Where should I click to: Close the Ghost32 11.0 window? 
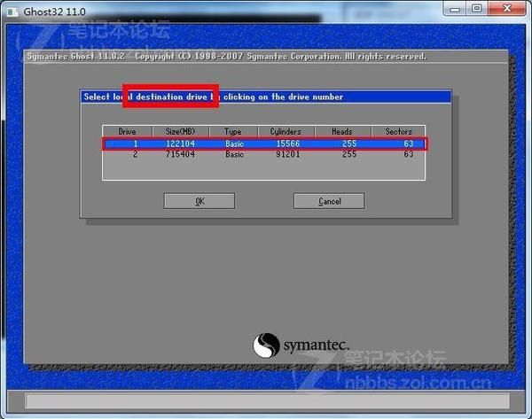click(x=506, y=9)
